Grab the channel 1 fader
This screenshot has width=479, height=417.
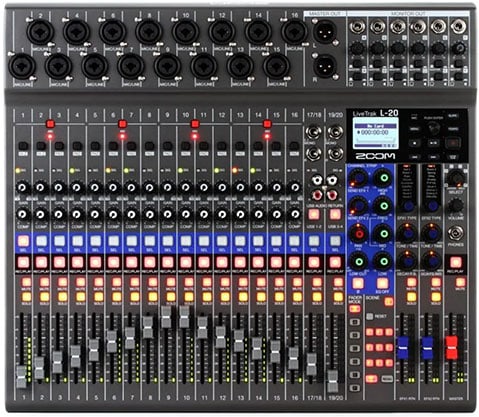(x=22, y=377)
